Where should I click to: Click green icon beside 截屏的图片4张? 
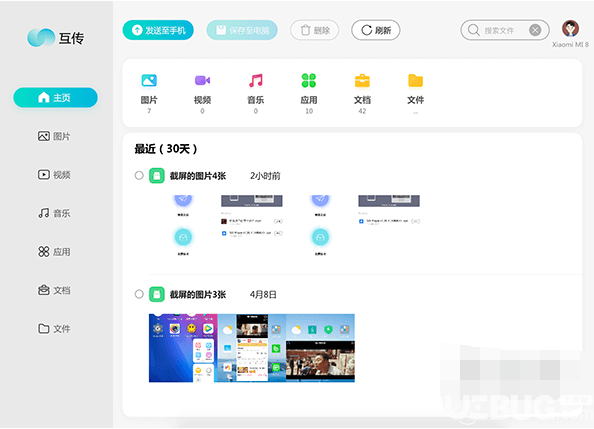click(156, 175)
